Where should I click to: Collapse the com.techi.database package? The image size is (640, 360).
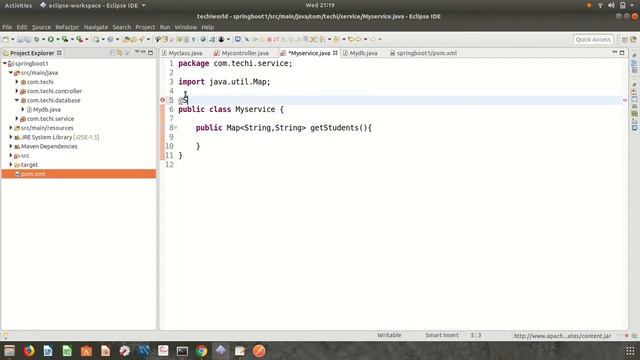(x=17, y=100)
